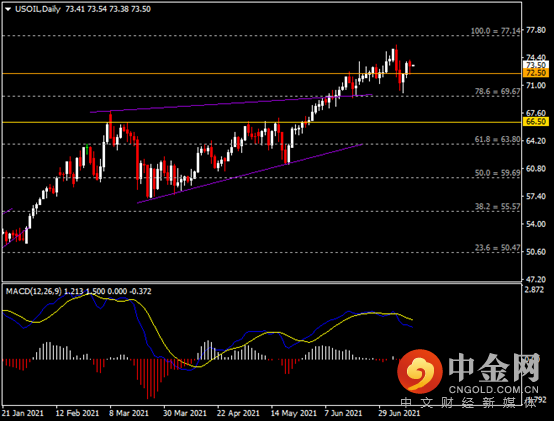Click the 2.872 MACD scale value
The width and height of the screenshot is (554, 421).
535,290
